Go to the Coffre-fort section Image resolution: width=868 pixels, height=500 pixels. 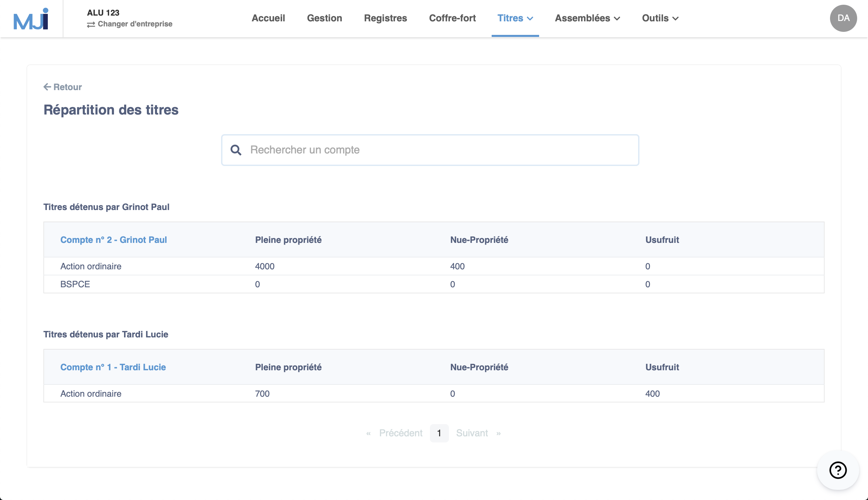coord(452,18)
